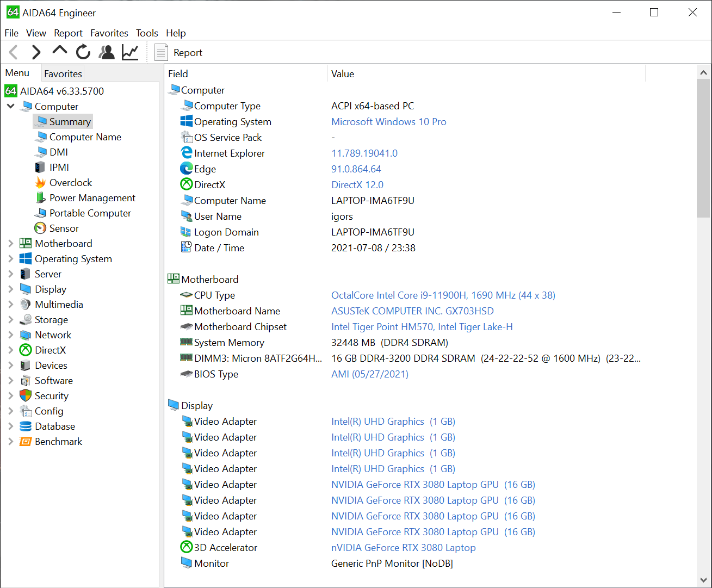
Task: Open the AMI (05/27/2021) BIOS link
Action: 370,374
